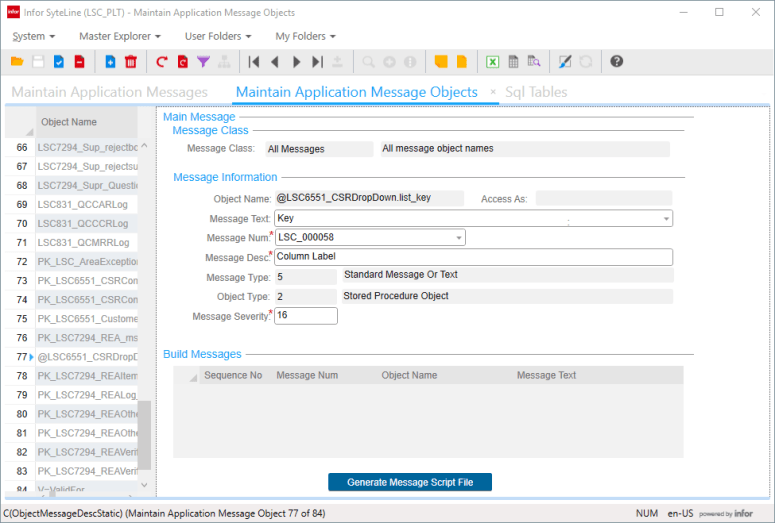Click the blue checkmark document icon

[x=59, y=62]
